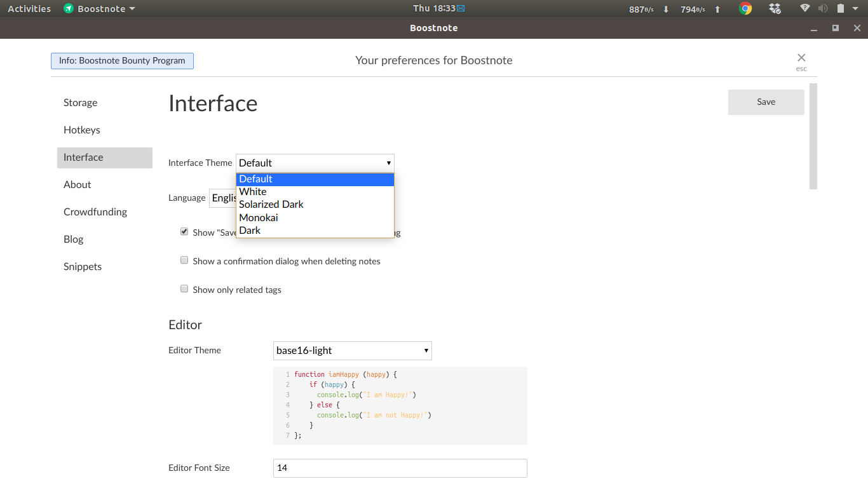Open the About tab
This screenshot has width=868, height=488.
tap(105, 184)
